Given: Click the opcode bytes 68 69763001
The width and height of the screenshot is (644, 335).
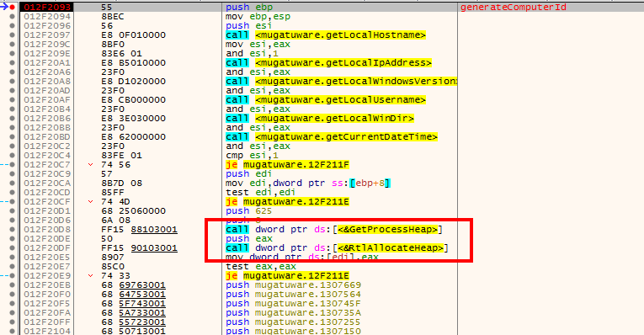Looking at the screenshot, I should (134, 284).
